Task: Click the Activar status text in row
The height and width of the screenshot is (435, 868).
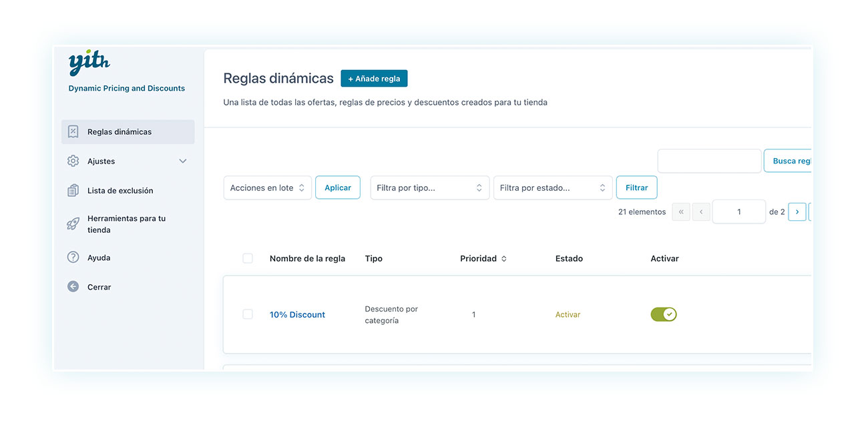Action: pyautogui.click(x=568, y=314)
